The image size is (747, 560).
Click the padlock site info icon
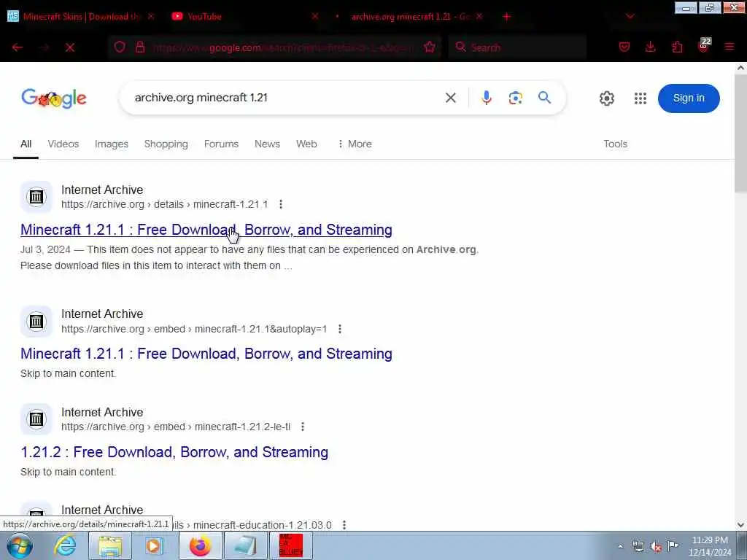(140, 47)
